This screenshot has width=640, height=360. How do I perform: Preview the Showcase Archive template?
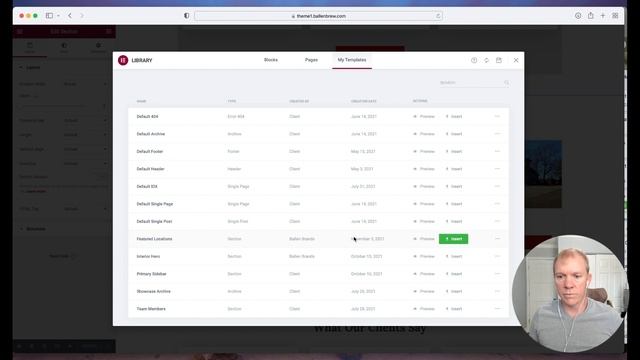click(424, 291)
